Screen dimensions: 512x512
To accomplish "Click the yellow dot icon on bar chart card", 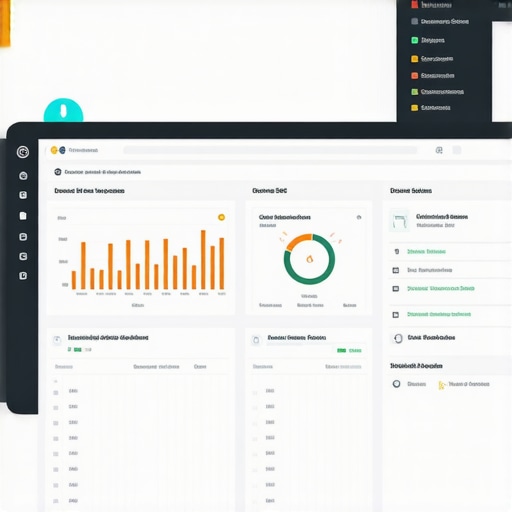I will click(221, 217).
